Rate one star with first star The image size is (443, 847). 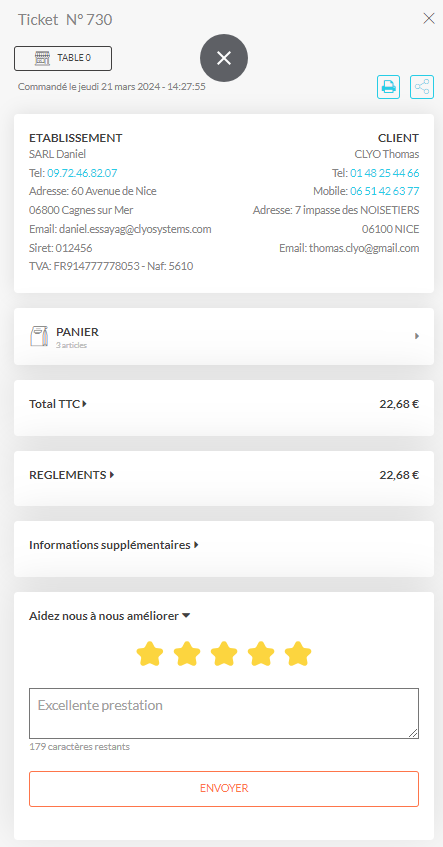pyautogui.click(x=150, y=654)
